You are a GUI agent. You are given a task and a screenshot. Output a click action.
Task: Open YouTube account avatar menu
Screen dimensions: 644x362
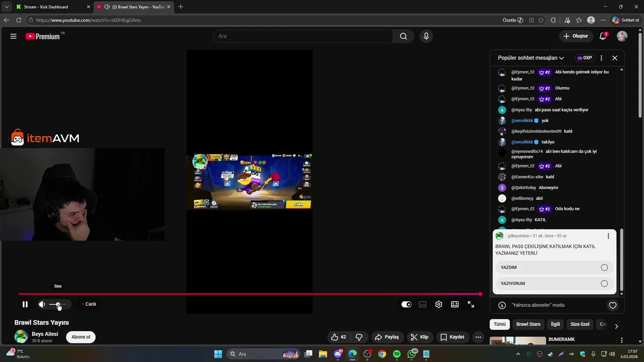coord(622,36)
